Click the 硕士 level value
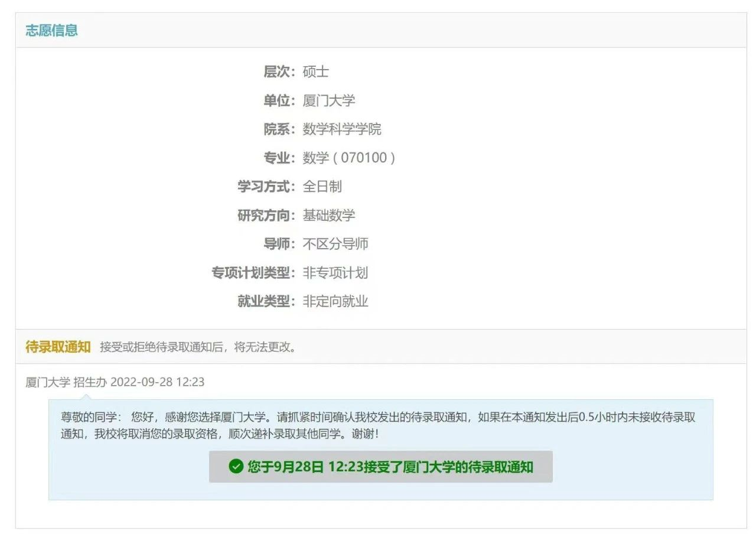This screenshot has height=544, width=756. (315, 72)
